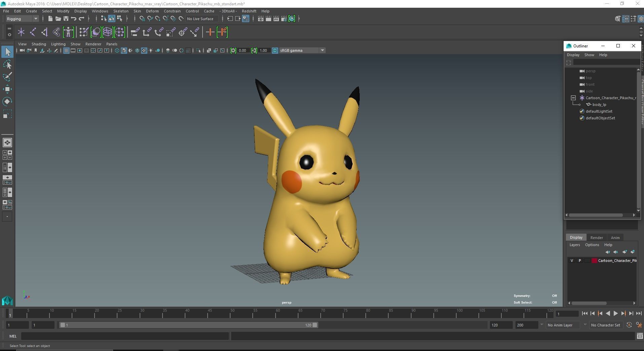The height and width of the screenshot is (351, 644).
Task: Toggle layer visibility V box
Action: tap(572, 261)
